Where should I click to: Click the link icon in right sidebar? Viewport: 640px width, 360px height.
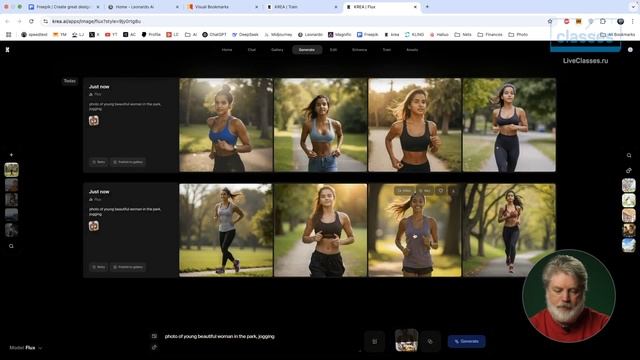[x=629, y=170]
